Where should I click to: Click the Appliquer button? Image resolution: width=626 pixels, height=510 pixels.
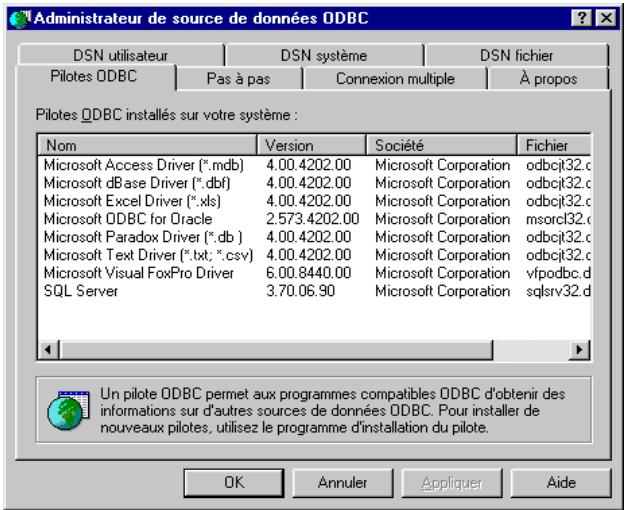click(452, 482)
